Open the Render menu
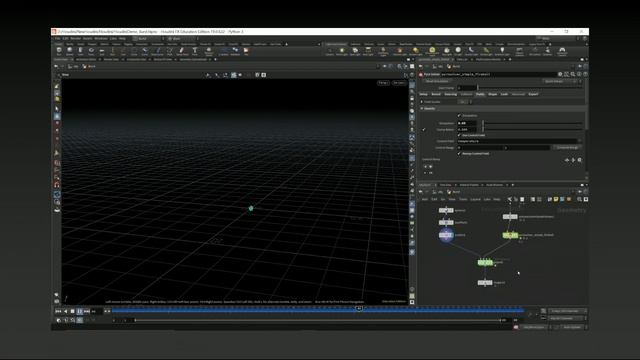 (x=76, y=38)
